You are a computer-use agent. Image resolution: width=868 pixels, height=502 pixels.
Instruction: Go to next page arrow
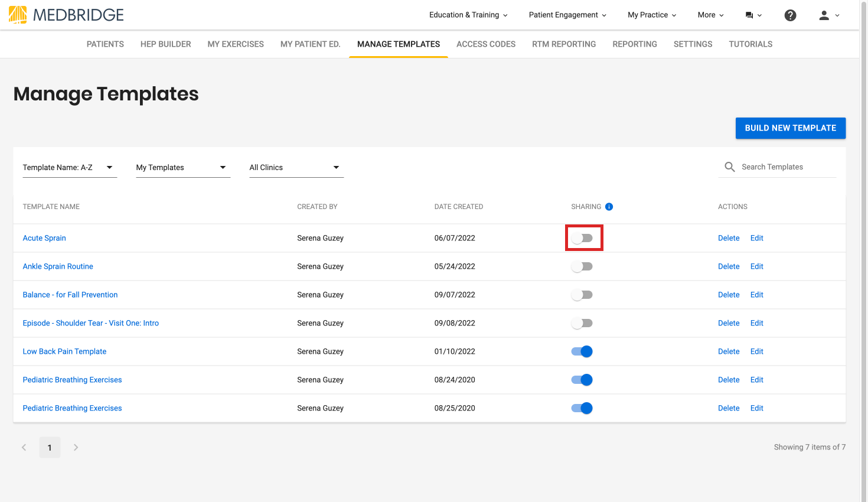(x=76, y=448)
